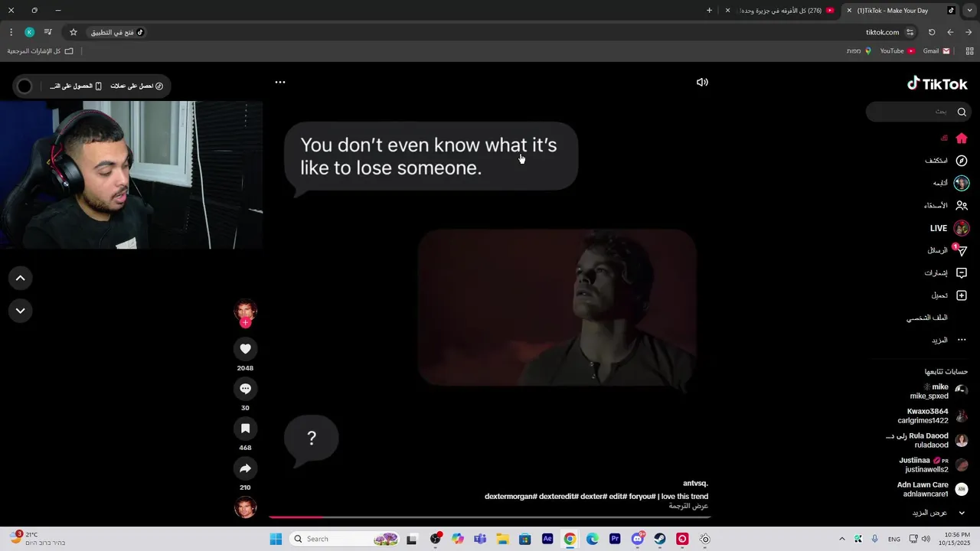The height and width of the screenshot is (551, 980).
Task: Open the video's three-dot options menu
Action: 280,82
